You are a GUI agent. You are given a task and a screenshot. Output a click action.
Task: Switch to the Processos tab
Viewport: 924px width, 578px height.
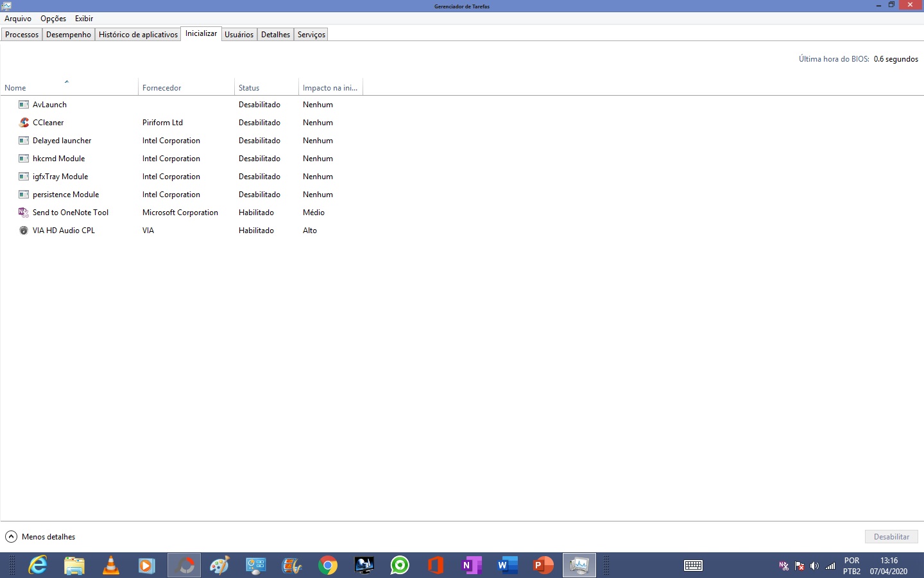tap(22, 35)
